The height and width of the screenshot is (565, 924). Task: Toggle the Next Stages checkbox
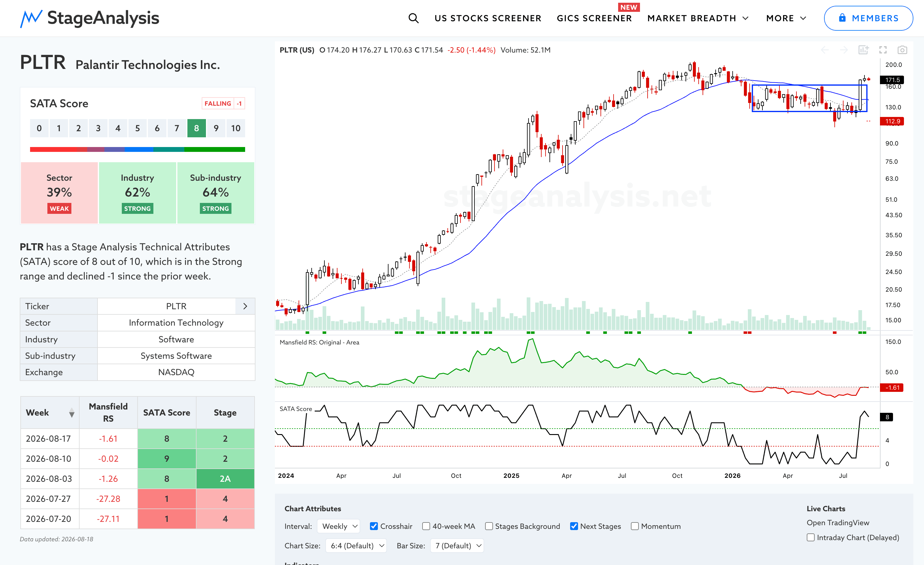click(574, 526)
